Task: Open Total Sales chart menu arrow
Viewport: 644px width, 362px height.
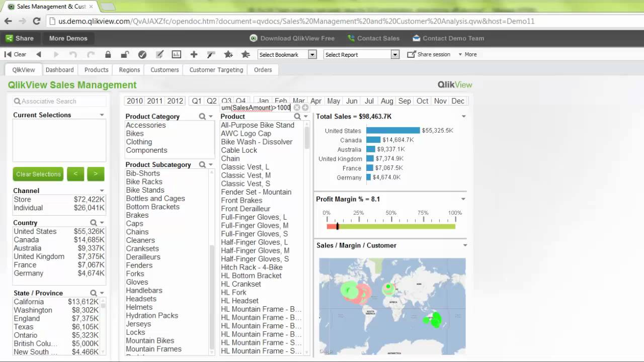Action: coord(463,117)
